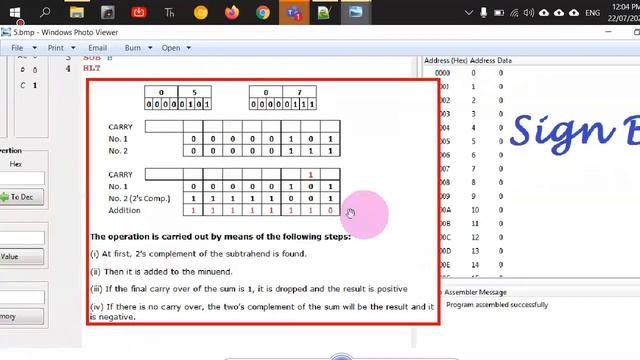The height and width of the screenshot is (360, 640).
Task: Expand the Burn menu dropdown arrow
Action: [x=150, y=48]
